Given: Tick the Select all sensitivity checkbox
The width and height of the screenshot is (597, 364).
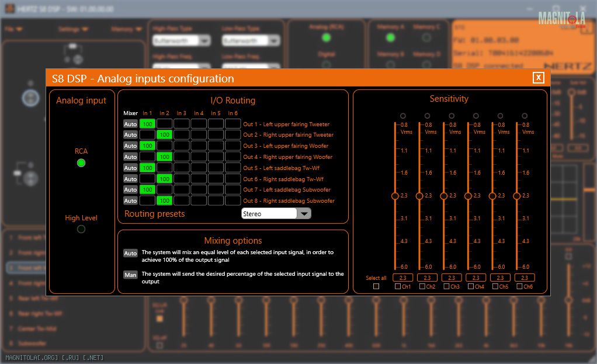Looking at the screenshot, I should click(376, 286).
